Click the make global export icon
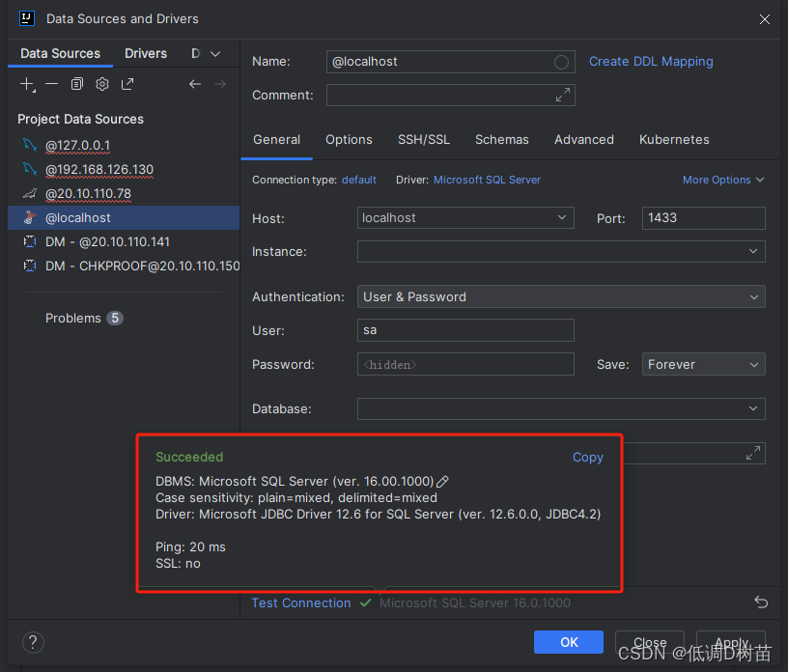Image resolution: width=788 pixels, height=672 pixels. [x=127, y=84]
